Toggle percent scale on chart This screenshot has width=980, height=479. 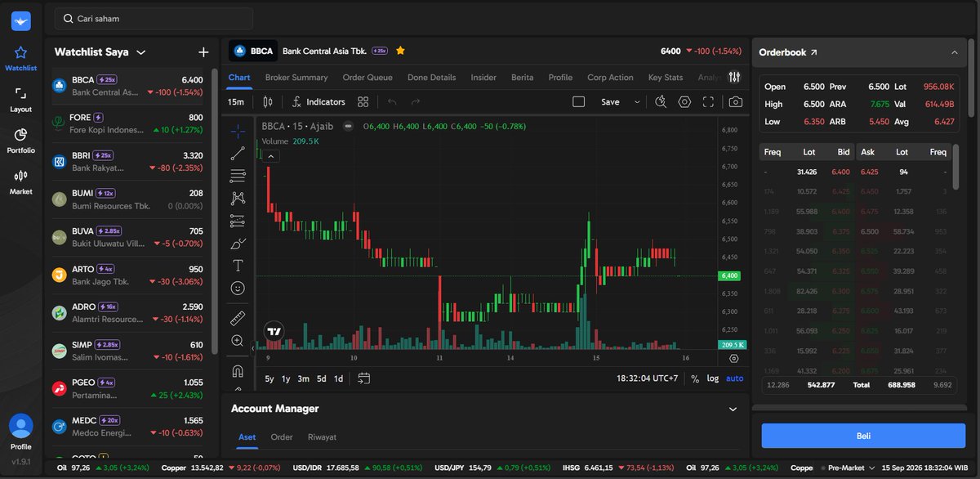pos(695,378)
